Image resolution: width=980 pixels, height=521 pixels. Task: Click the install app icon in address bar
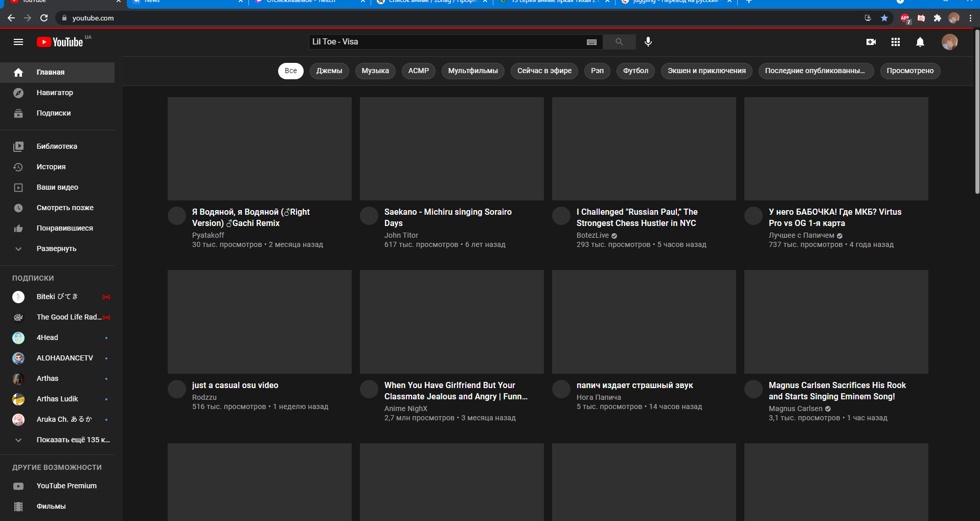click(x=868, y=18)
